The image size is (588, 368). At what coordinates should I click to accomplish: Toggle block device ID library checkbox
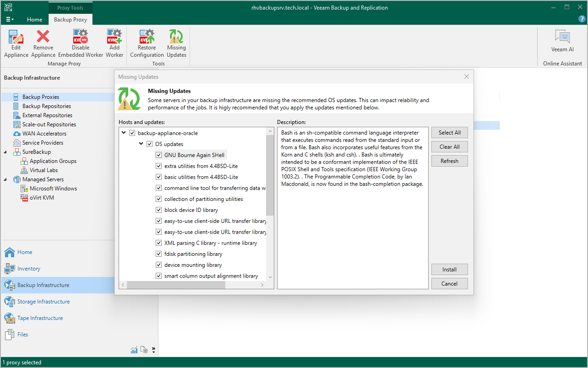(158, 210)
